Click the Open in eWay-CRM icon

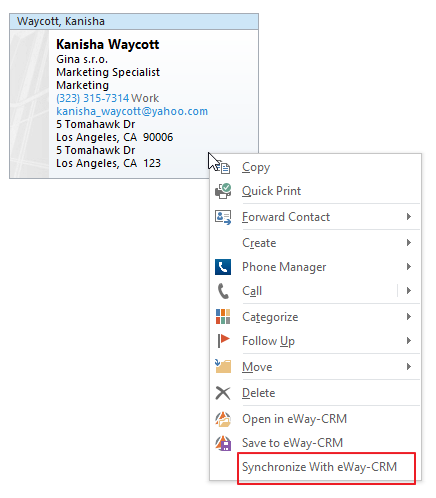(x=223, y=419)
